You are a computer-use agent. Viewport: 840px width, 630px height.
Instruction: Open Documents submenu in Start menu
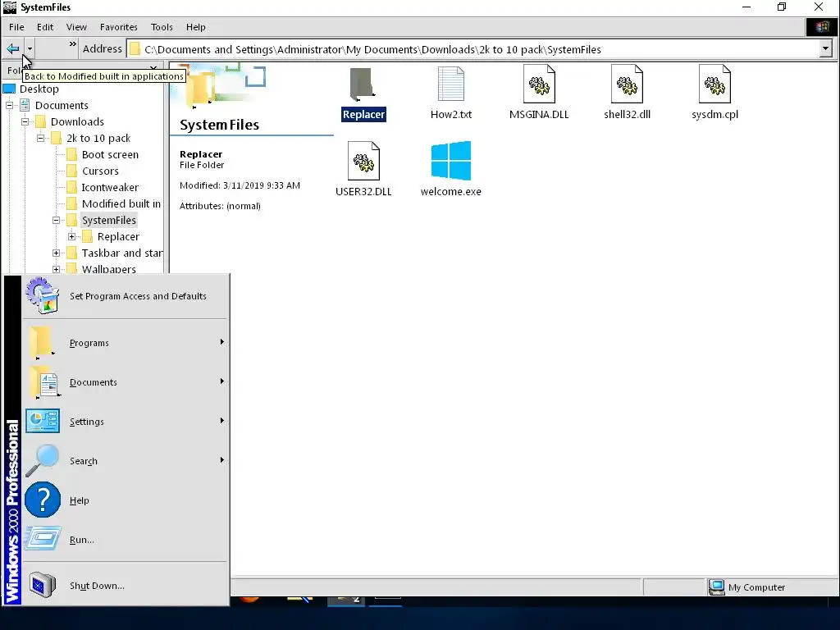point(126,382)
